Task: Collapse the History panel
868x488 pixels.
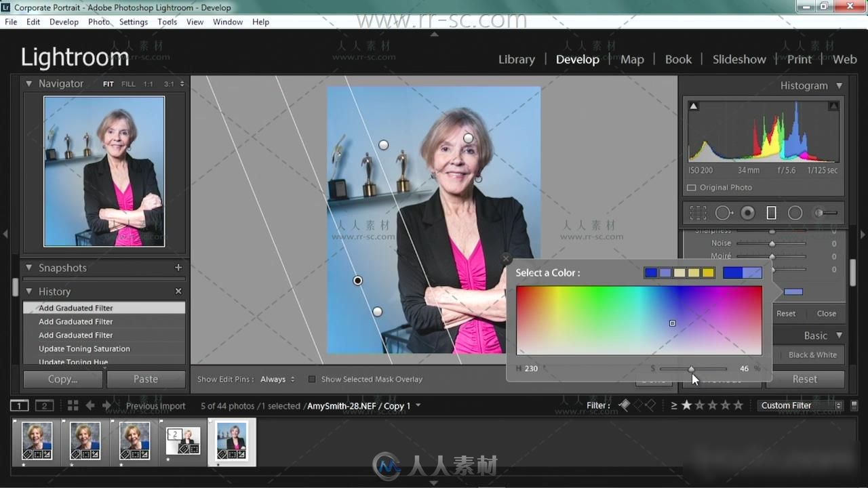Action: pyautogui.click(x=29, y=291)
